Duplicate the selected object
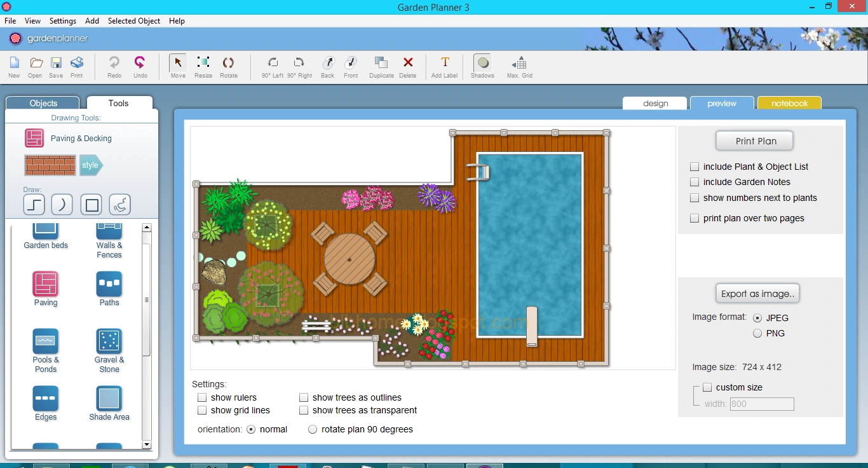This screenshot has width=868, height=468. point(381,67)
